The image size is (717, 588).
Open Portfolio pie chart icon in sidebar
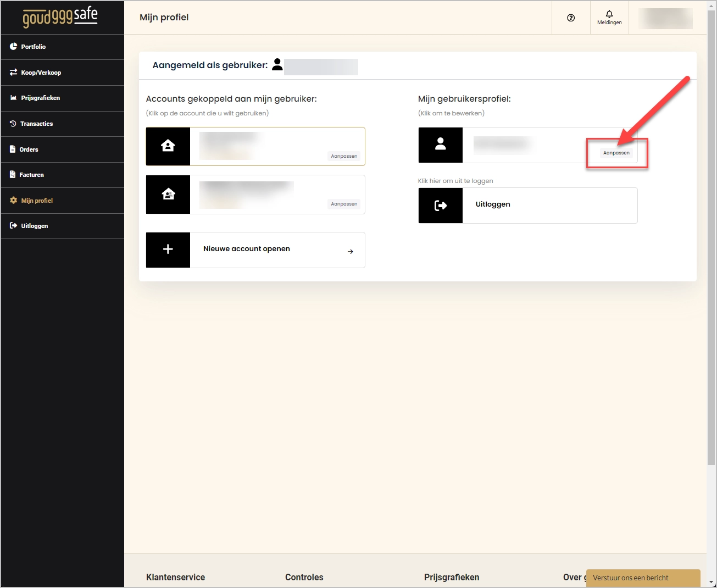pyautogui.click(x=14, y=47)
